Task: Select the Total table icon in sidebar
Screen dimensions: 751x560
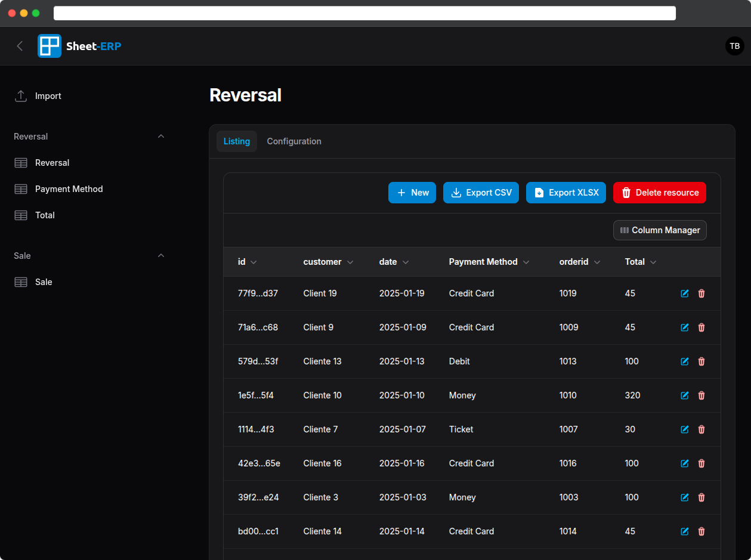Action: click(21, 215)
